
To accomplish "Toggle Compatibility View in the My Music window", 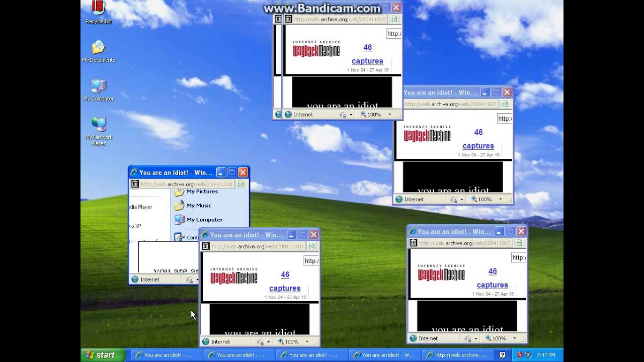I will (x=241, y=184).
